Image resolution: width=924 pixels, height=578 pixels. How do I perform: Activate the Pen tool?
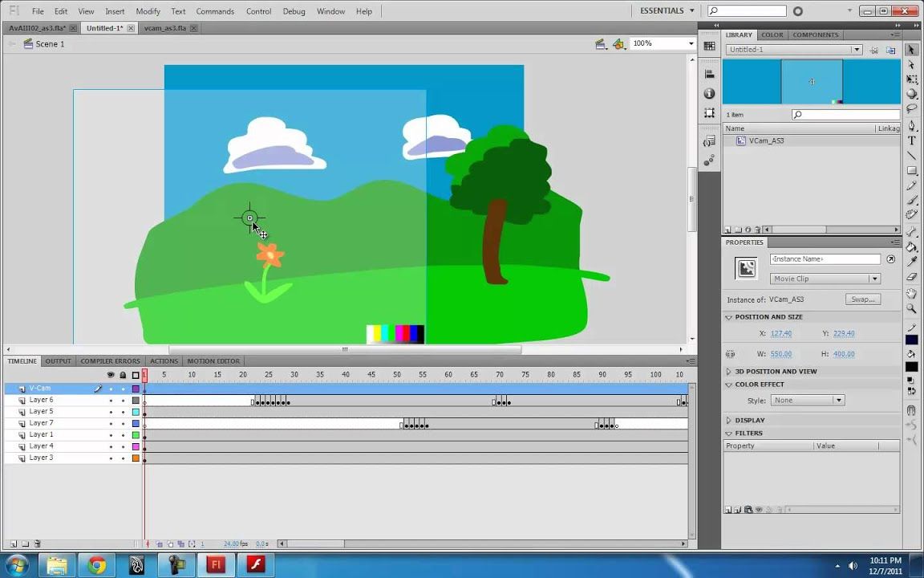(x=911, y=125)
